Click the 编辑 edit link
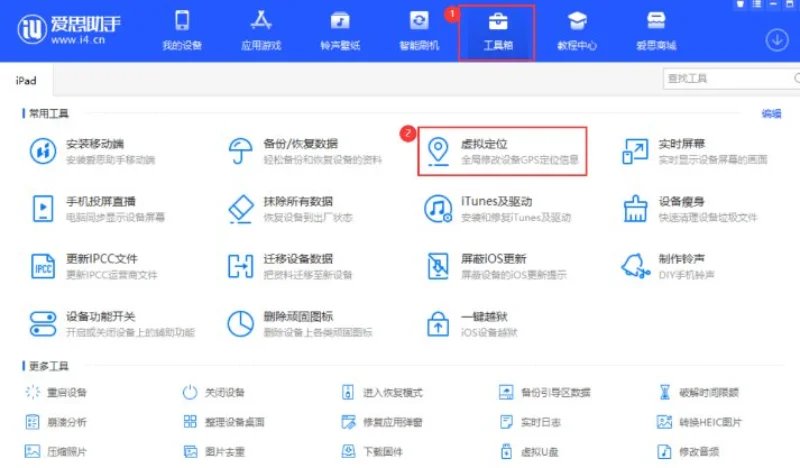 pyautogui.click(x=771, y=113)
